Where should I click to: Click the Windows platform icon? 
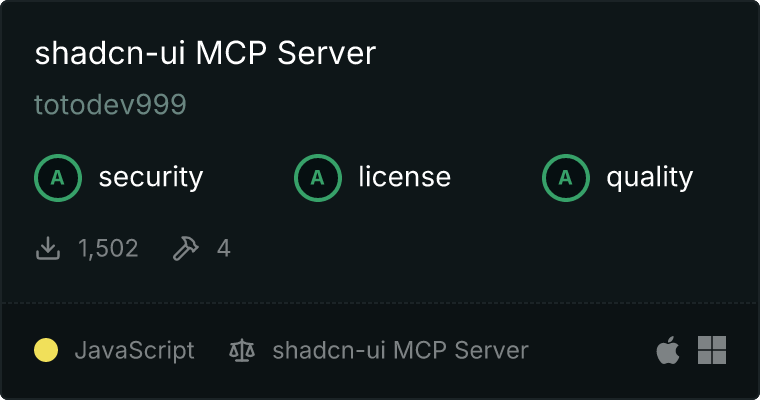tap(712, 350)
